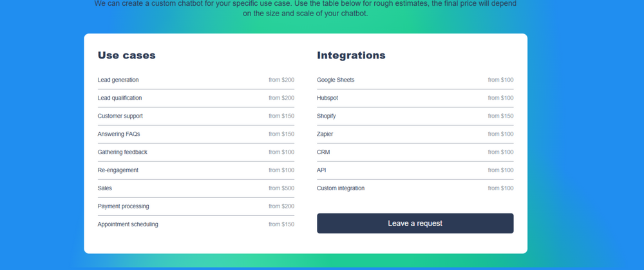
Task: Click the Sales price from $500
Action: tap(281, 188)
